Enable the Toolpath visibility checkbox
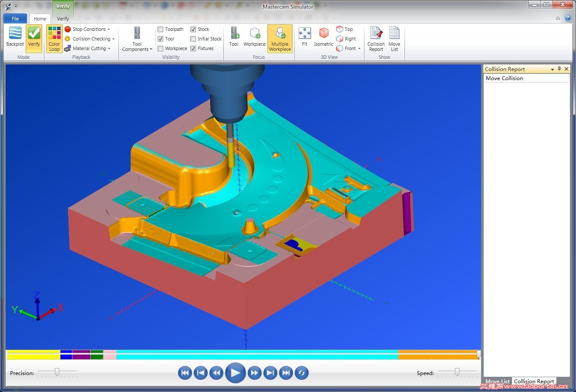576x392 pixels. (x=161, y=29)
